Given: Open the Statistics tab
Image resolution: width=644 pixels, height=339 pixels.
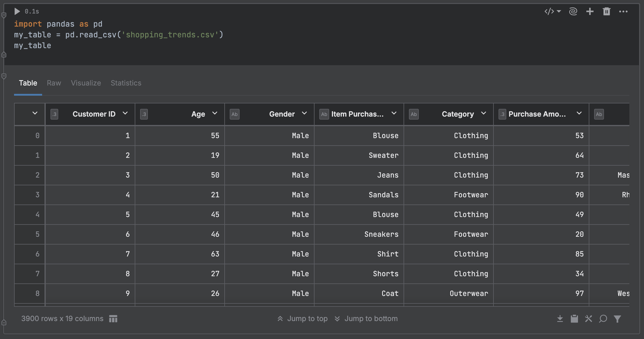Looking at the screenshot, I should pos(126,83).
